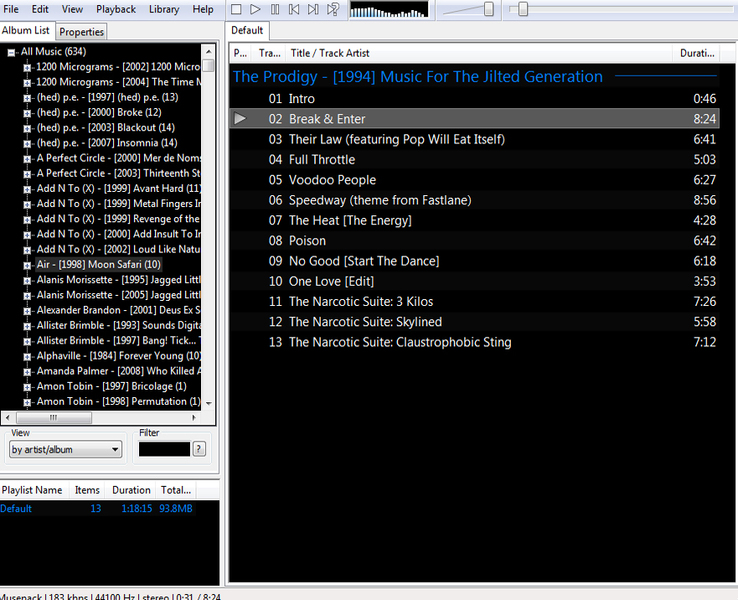Image resolution: width=738 pixels, height=600 pixels.
Task: Select Add N To (X) Avant Hard album
Action: (119, 188)
